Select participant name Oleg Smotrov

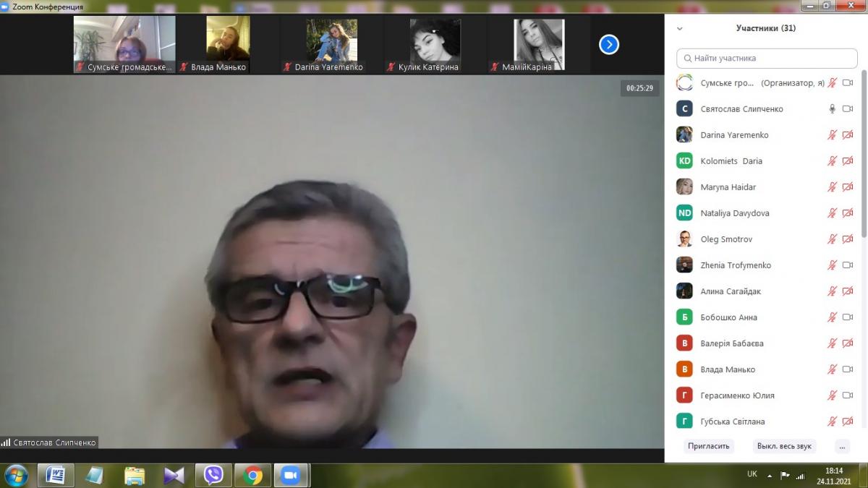tap(726, 239)
